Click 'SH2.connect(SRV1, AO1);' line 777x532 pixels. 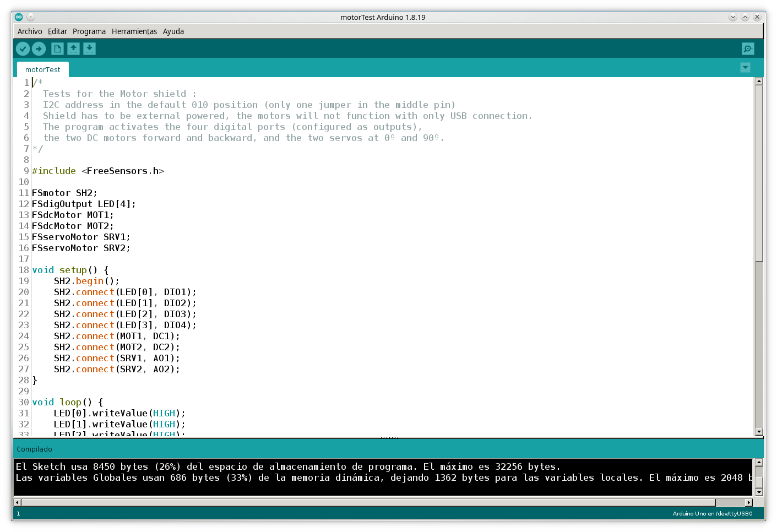click(x=117, y=358)
